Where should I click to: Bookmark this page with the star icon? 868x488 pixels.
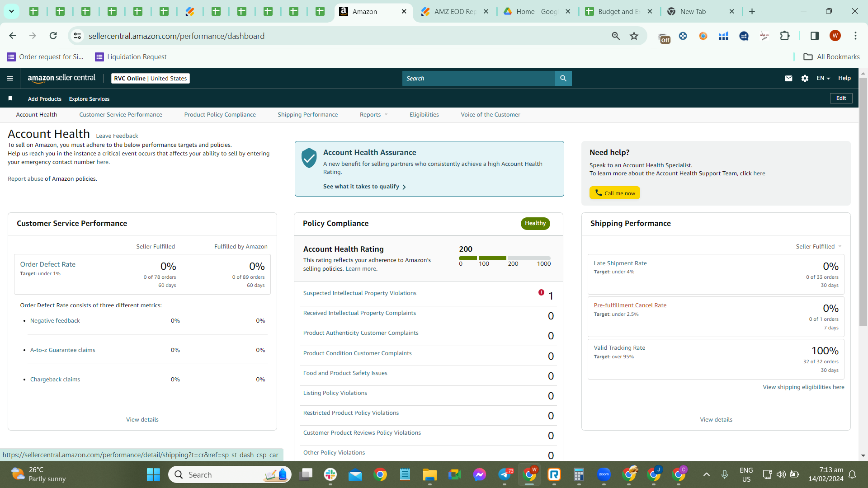(x=634, y=36)
